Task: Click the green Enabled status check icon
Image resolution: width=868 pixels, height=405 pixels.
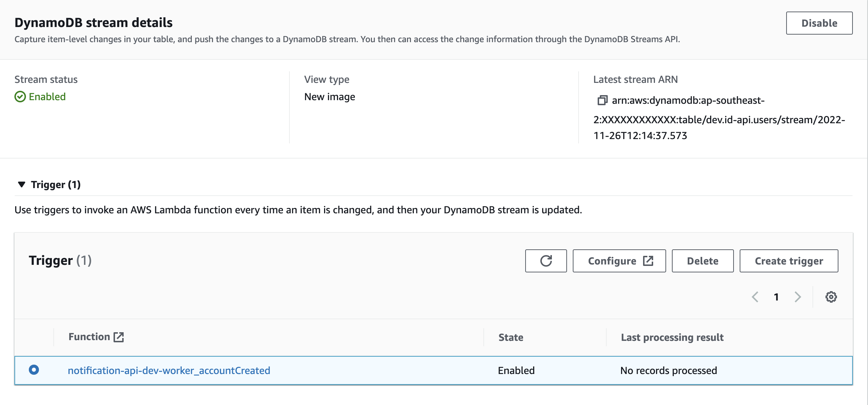Action: [20, 97]
